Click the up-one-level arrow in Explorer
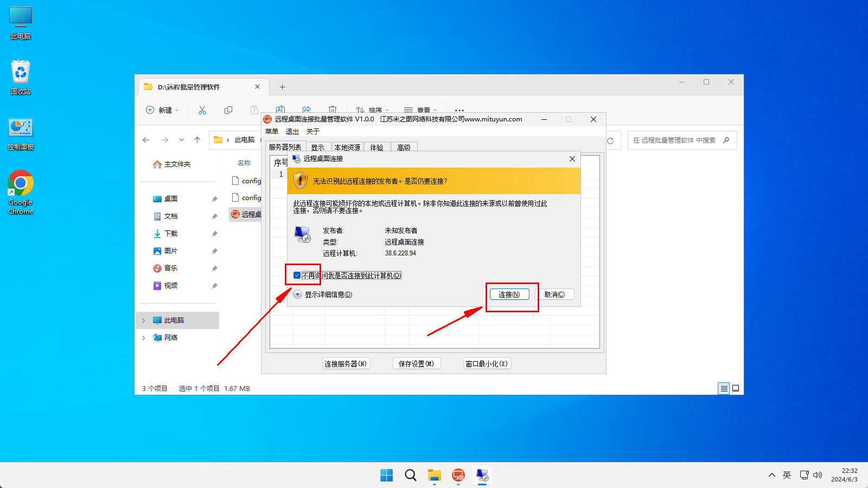Viewport: 868px width, 488px height. tap(197, 140)
